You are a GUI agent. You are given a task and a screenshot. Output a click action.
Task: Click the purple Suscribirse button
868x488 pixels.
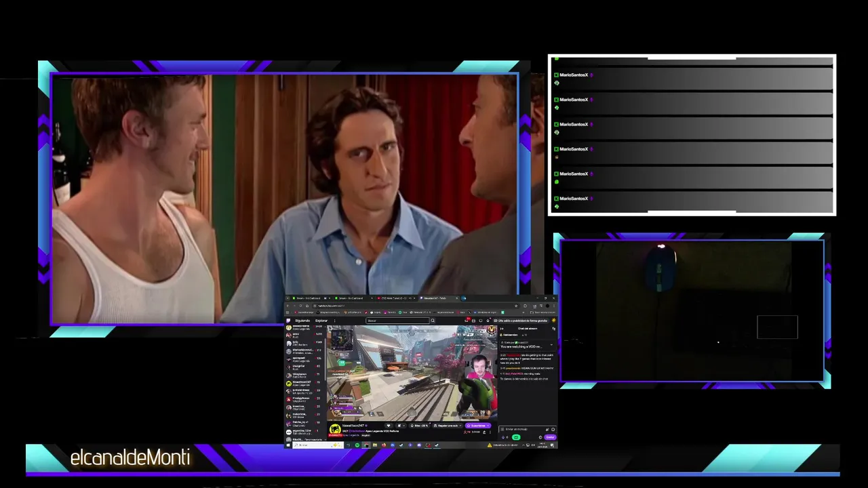click(x=477, y=426)
